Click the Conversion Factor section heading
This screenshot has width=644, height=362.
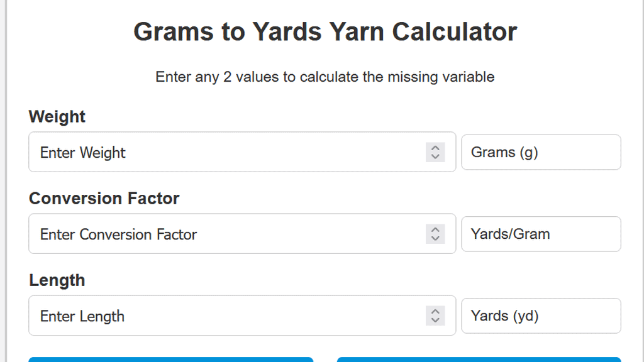click(x=104, y=199)
